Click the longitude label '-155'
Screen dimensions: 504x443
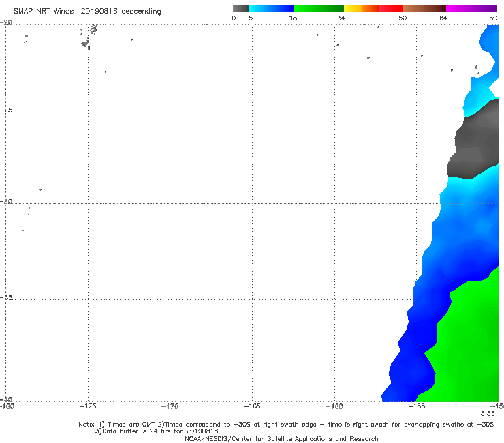417,406
